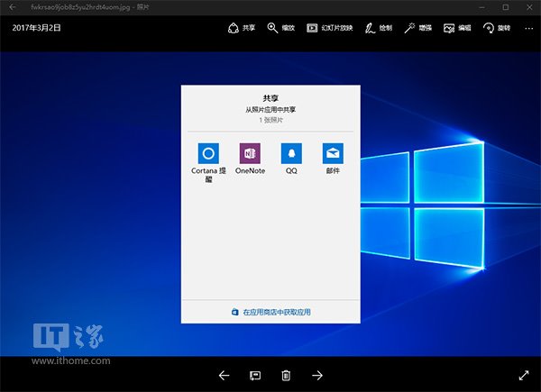Open the three-dot more options menu

(528, 28)
